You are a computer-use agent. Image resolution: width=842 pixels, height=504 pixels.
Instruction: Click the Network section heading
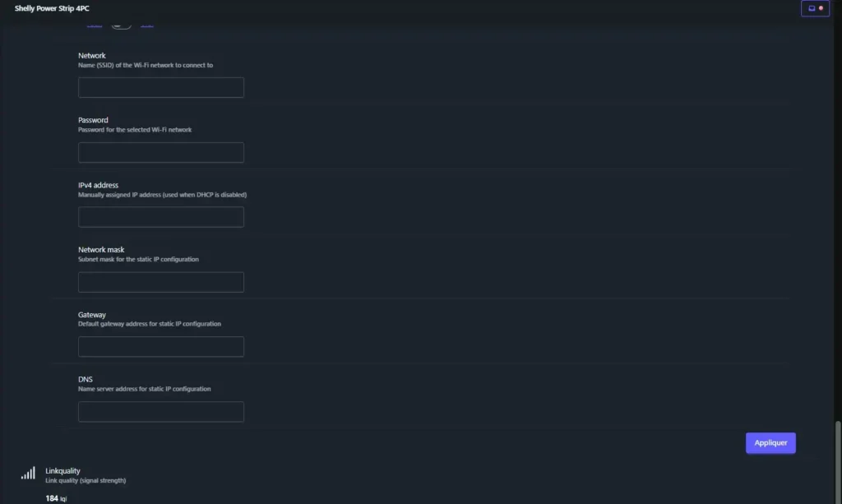coord(92,56)
